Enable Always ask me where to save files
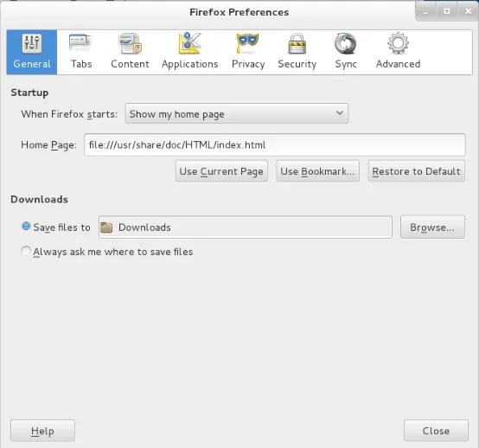This screenshot has height=448, width=479. 26,251
